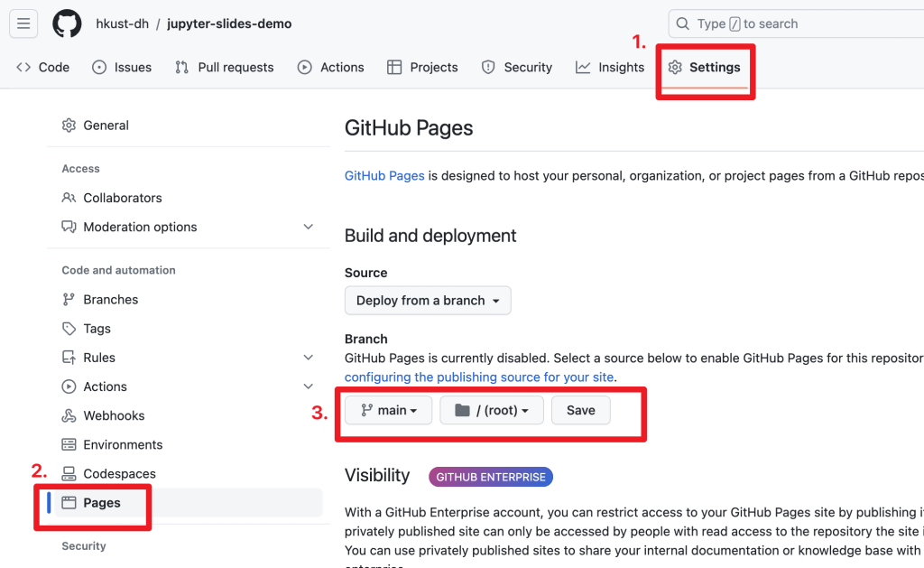Expand the Rules sidebar section

pos(308,358)
